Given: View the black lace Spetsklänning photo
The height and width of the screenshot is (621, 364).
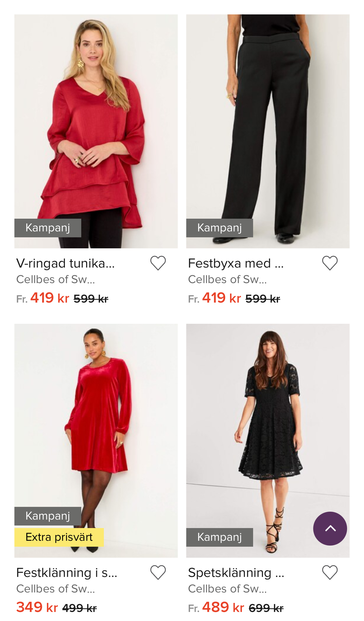Looking at the screenshot, I should (x=267, y=424).
